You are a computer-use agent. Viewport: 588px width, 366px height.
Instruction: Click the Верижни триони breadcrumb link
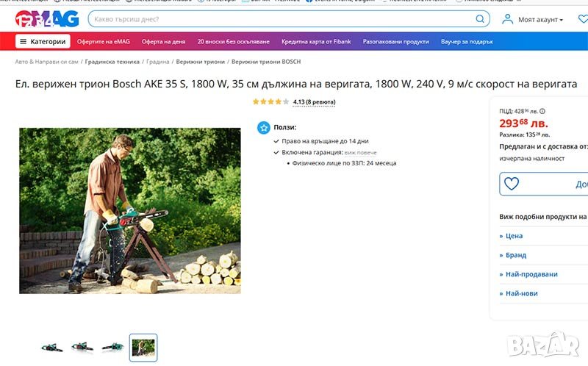(x=200, y=62)
